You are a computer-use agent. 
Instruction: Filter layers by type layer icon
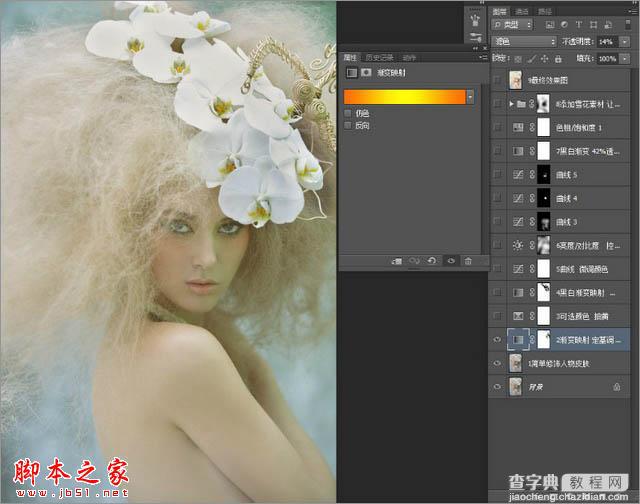pyautogui.click(x=579, y=25)
